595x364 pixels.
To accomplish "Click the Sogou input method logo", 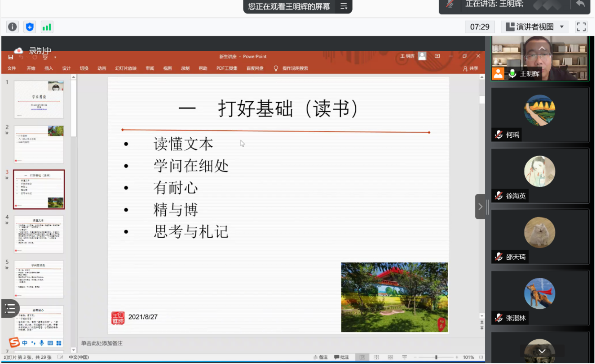I will tap(14, 342).
